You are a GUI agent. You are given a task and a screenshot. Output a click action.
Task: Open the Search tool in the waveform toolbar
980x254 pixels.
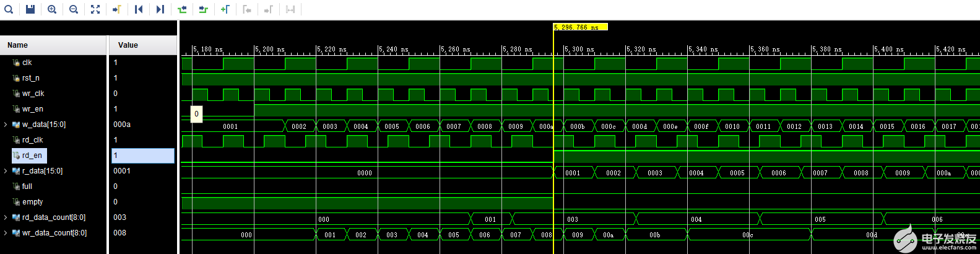tap(9, 9)
